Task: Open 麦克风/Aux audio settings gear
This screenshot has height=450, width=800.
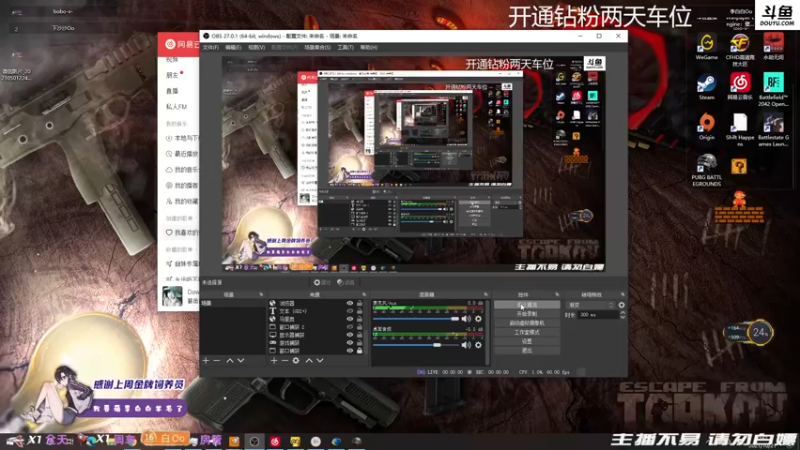Action: (x=478, y=319)
